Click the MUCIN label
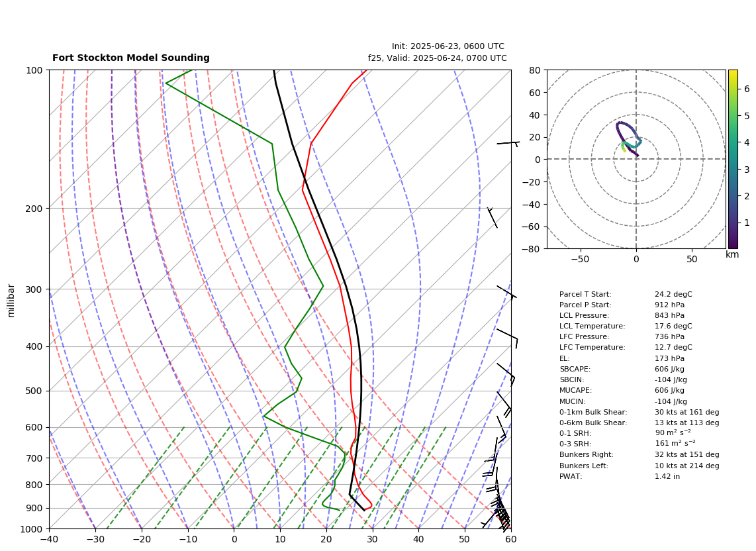This screenshot has height=551, width=756. pyautogui.click(x=573, y=401)
